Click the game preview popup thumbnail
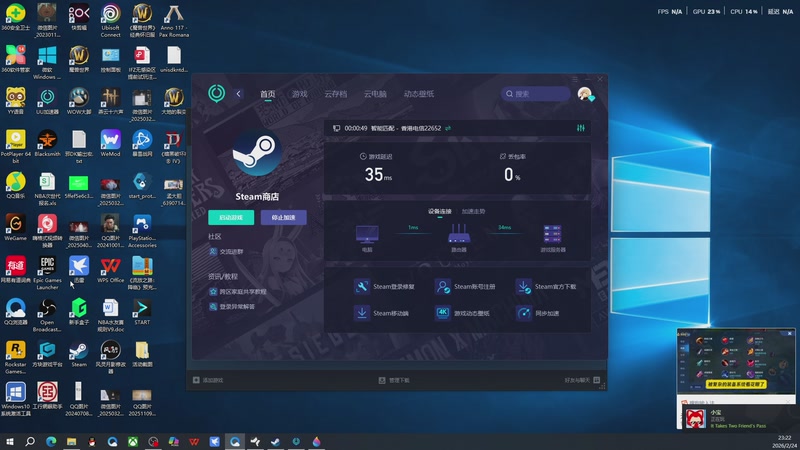 (x=736, y=361)
